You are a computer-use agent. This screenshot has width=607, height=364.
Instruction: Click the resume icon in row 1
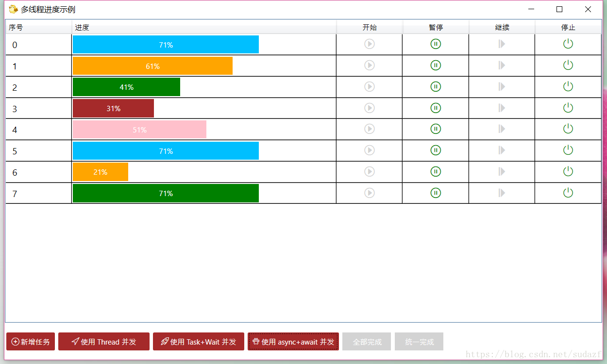pyautogui.click(x=502, y=65)
